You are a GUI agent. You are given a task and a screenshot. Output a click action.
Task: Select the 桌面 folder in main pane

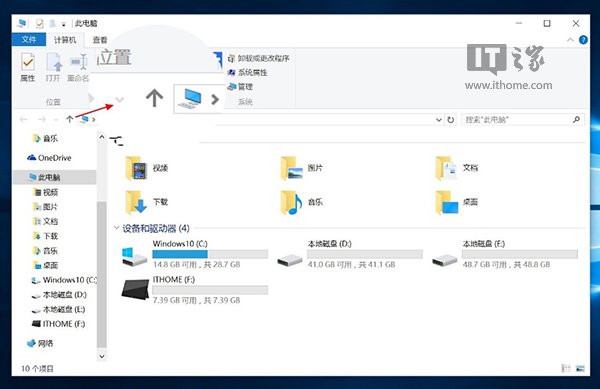point(457,202)
